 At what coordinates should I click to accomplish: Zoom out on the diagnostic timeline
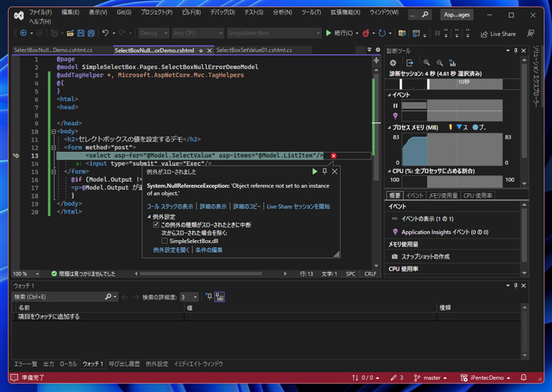coord(440,63)
